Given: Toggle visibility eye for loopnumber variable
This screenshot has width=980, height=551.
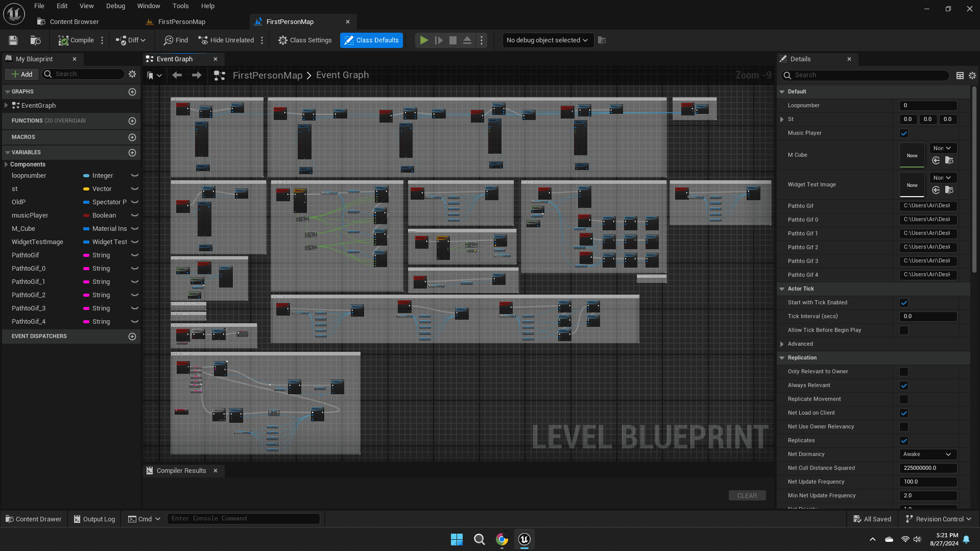Looking at the screenshot, I should coord(135,176).
